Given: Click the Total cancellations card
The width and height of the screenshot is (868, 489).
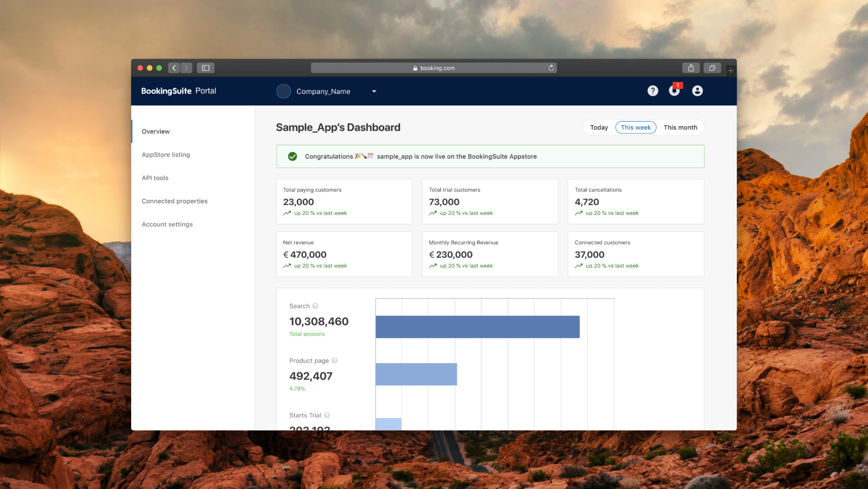Looking at the screenshot, I should pyautogui.click(x=636, y=201).
